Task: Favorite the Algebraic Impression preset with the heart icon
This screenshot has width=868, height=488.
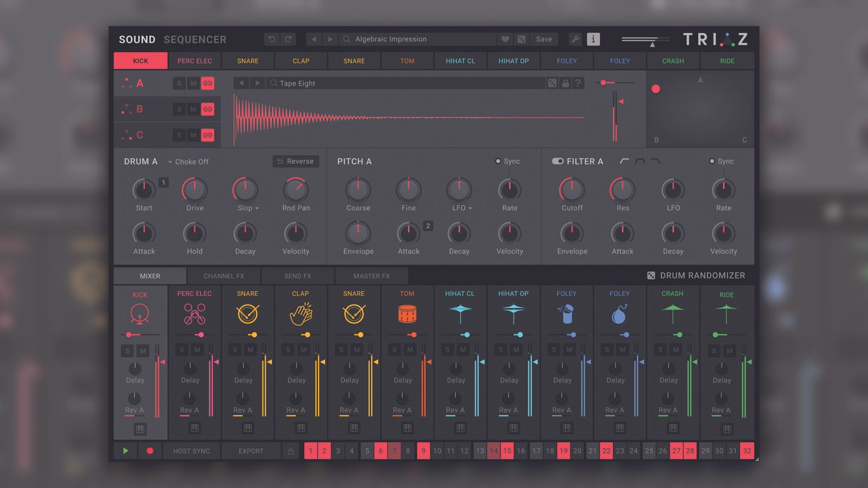Action: (505, 39)
